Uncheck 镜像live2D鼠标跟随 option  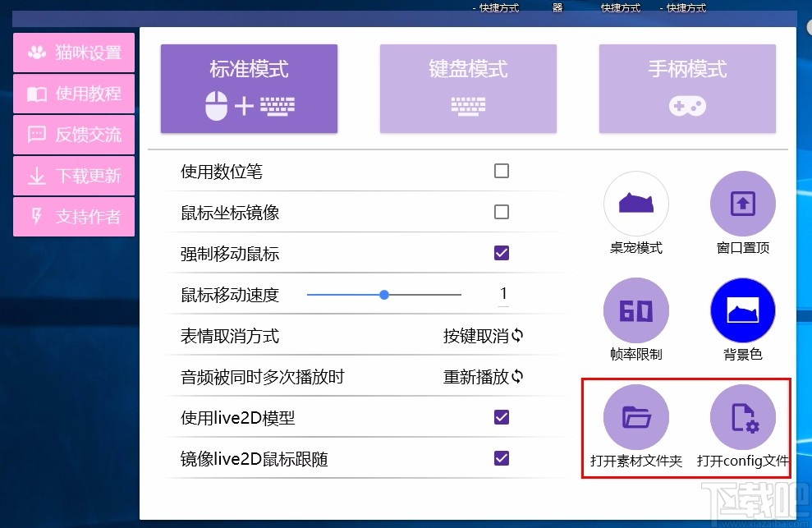(x=502, y=458)
